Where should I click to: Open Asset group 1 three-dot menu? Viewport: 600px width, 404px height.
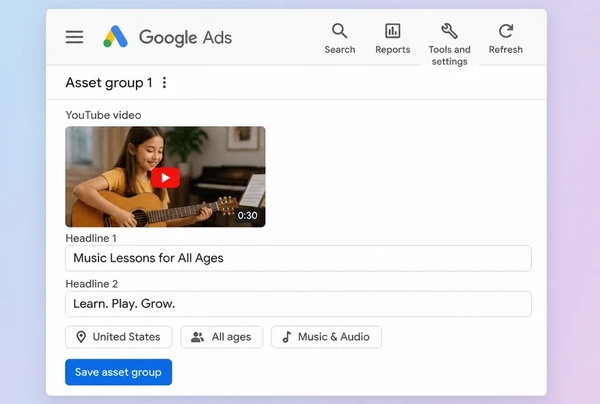(164, 83)
